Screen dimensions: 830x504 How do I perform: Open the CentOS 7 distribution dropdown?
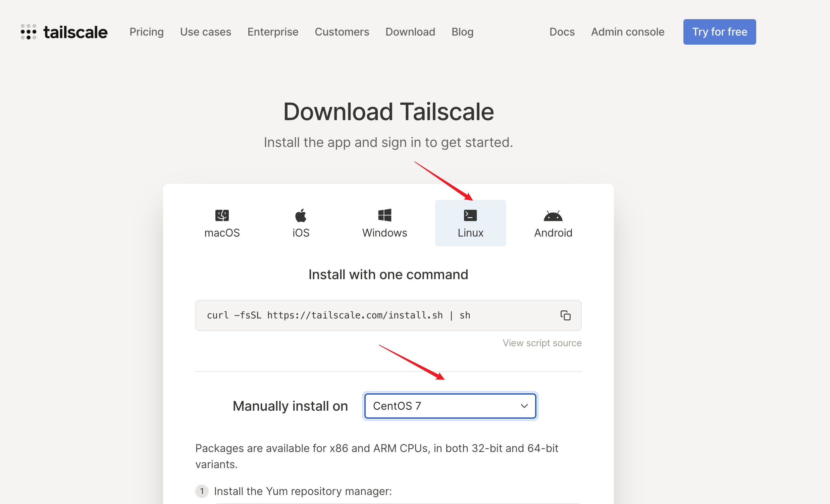pos(450,406)
